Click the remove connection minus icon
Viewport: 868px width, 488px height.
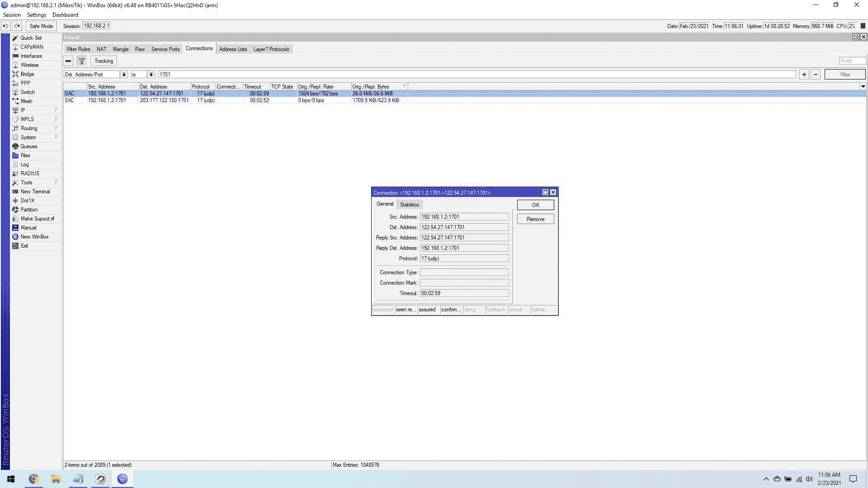(68, 61)
